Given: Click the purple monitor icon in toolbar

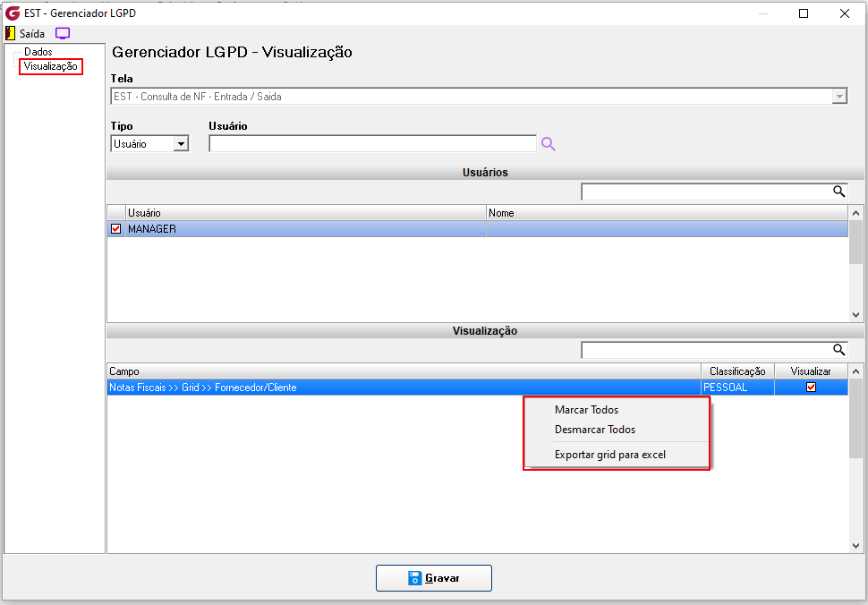Looking at the screenshot, I should [63, 33].
